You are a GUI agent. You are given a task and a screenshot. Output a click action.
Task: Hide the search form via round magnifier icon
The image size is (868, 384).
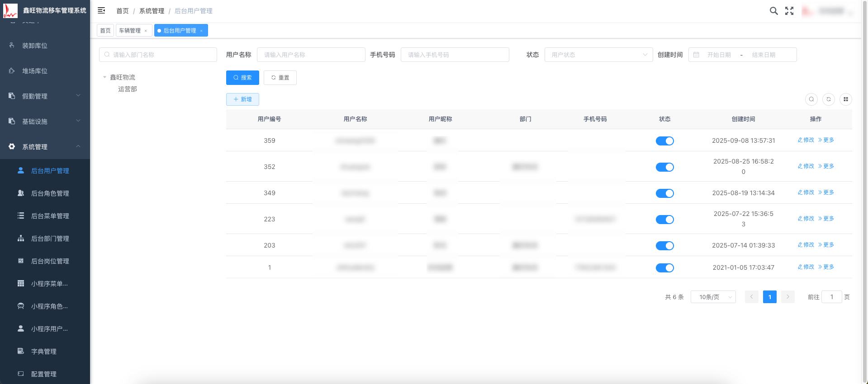click(811, 99)
